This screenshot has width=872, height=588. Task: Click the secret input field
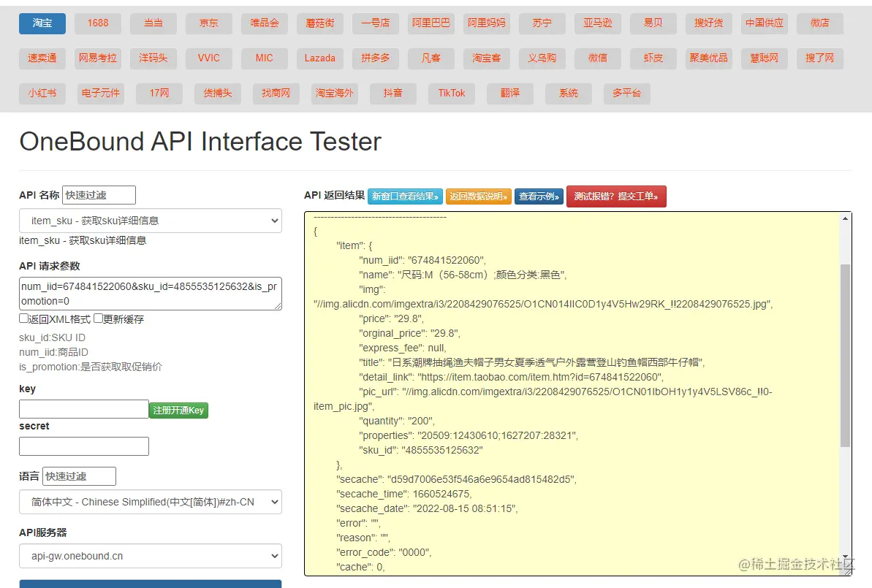pos(84,446)
